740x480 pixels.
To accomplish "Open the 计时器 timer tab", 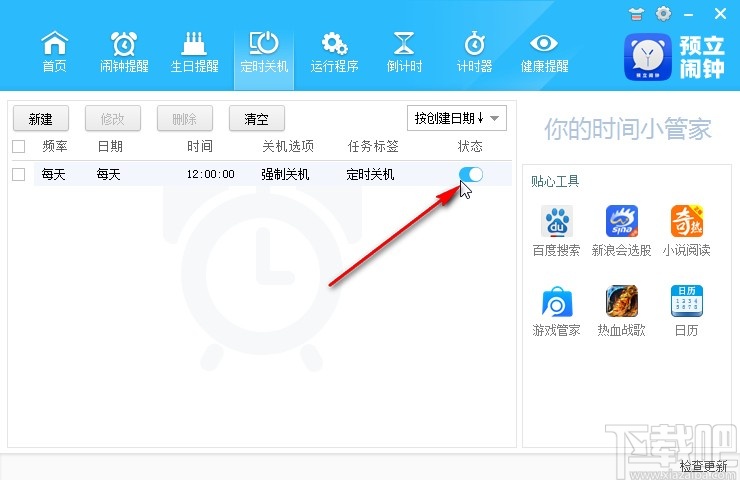I will coord(474,52).
